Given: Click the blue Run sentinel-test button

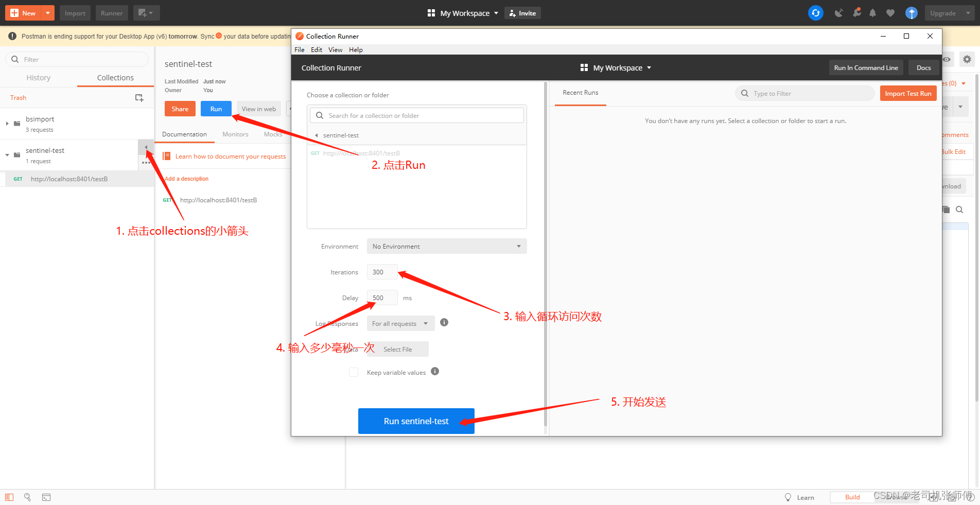Looking at the screenshot, I should click(x=416, y=421).
